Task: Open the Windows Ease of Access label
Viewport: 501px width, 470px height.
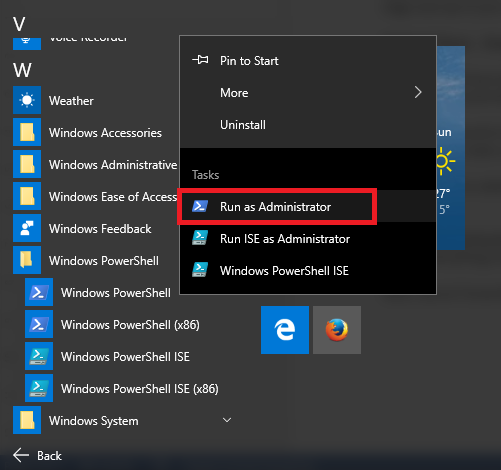Action: (113, 197)
